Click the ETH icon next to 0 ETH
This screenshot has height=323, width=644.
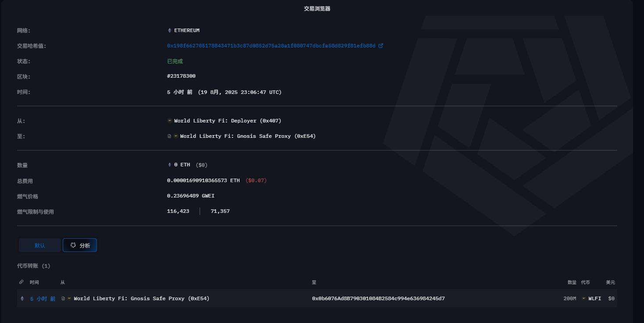coord(170,165)
